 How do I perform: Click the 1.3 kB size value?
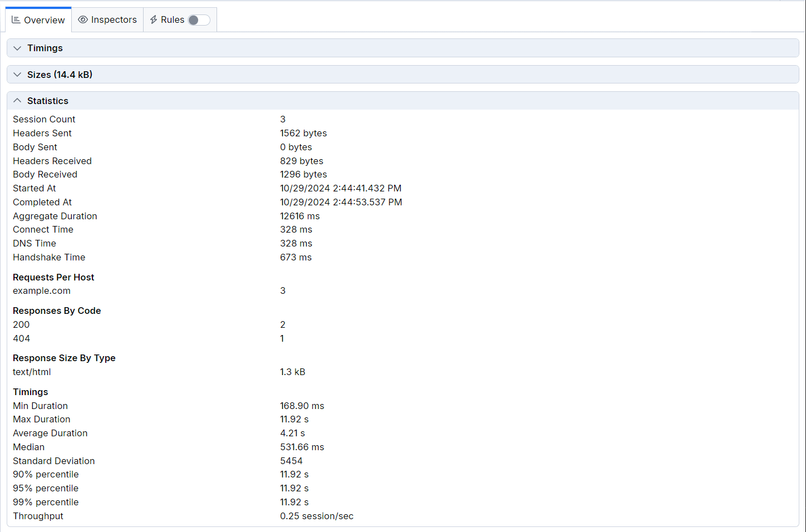tap(293, 372)
